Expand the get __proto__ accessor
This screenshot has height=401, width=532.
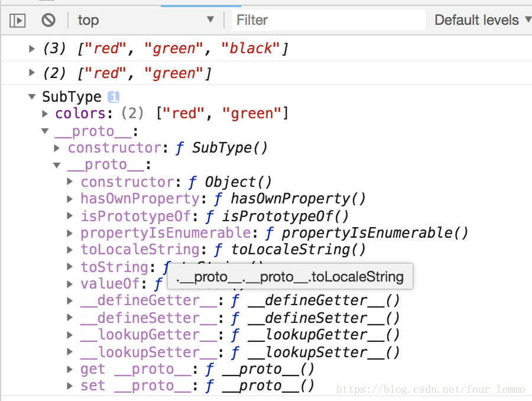pyautogui.click(x=70, y=370)
